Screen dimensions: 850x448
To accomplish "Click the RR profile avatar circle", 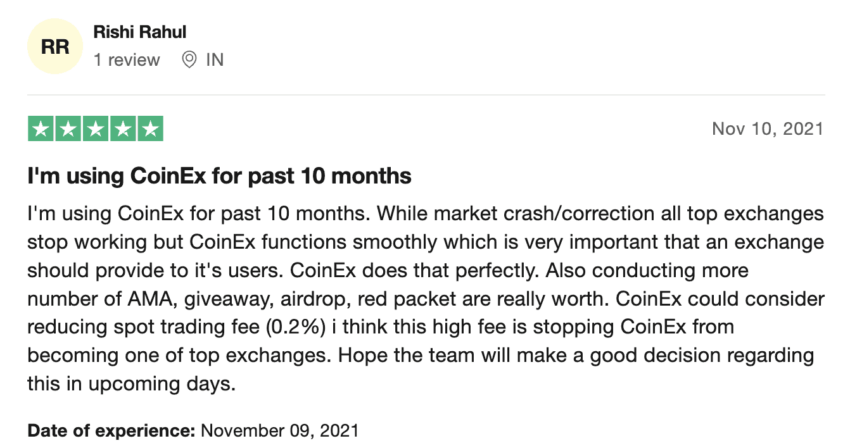I will [55, 45].
